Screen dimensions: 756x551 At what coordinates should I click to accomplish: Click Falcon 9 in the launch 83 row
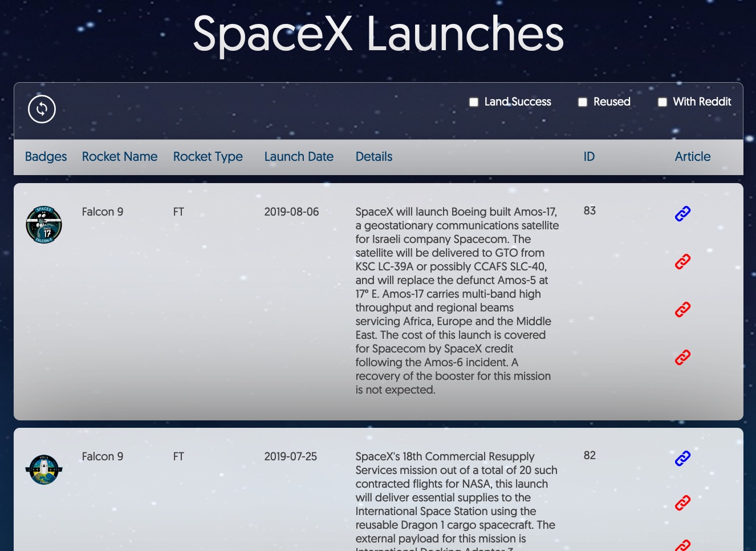point(103,212)
